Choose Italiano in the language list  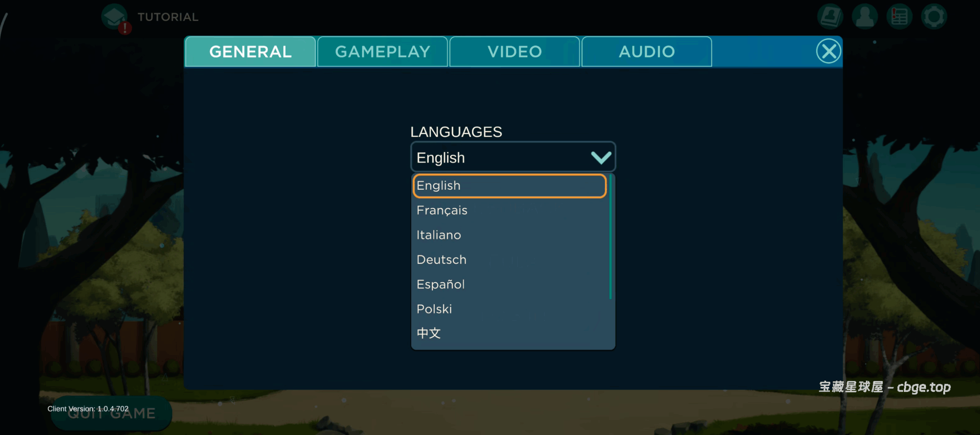[439, 235]
